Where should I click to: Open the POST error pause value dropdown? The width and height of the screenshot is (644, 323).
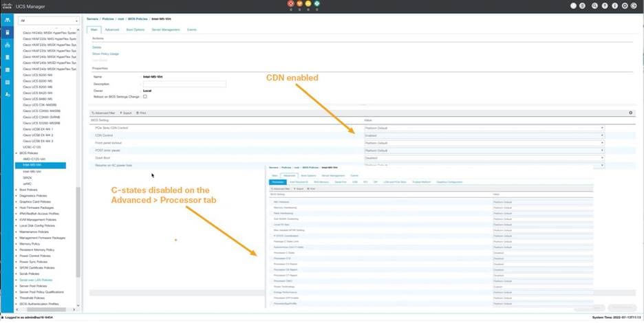pyautogui.click(x=484, y=151)
